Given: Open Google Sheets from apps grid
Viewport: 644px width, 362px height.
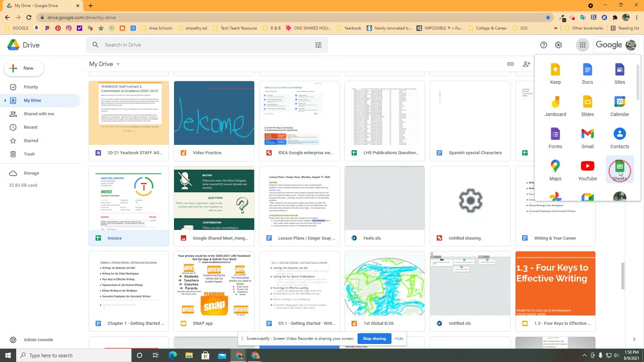Looking at the screenshot, I should coord(619,170).
